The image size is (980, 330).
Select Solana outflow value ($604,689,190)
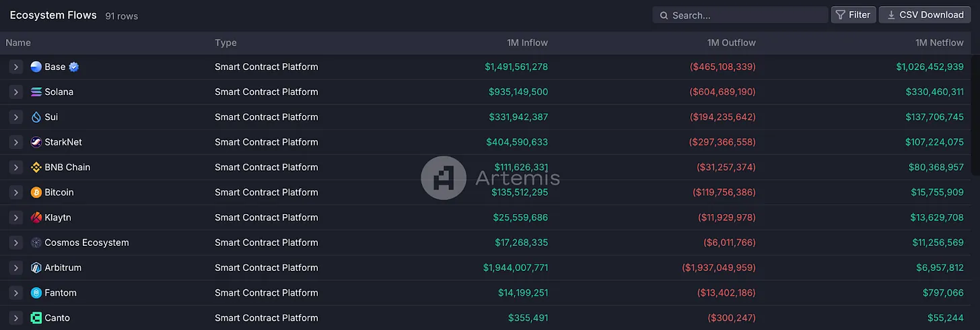(723, 92)
